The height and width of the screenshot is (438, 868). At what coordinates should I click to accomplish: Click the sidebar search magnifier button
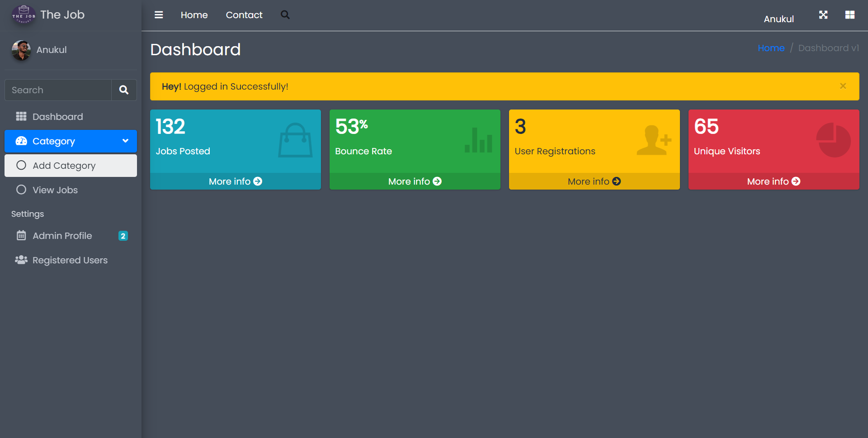click(x=124, y=90)
